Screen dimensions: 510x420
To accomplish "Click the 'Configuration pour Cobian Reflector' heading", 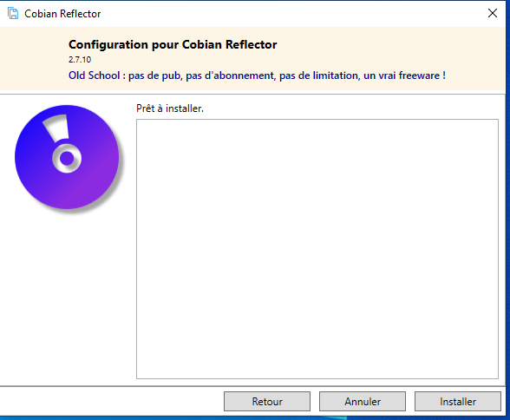I will click(173, 44).
